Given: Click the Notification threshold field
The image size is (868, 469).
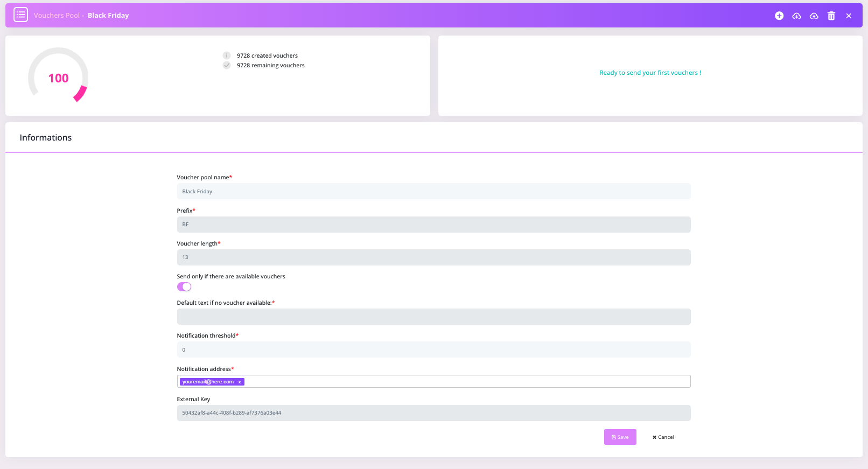Looking at the screenshot, I should 433,349.
